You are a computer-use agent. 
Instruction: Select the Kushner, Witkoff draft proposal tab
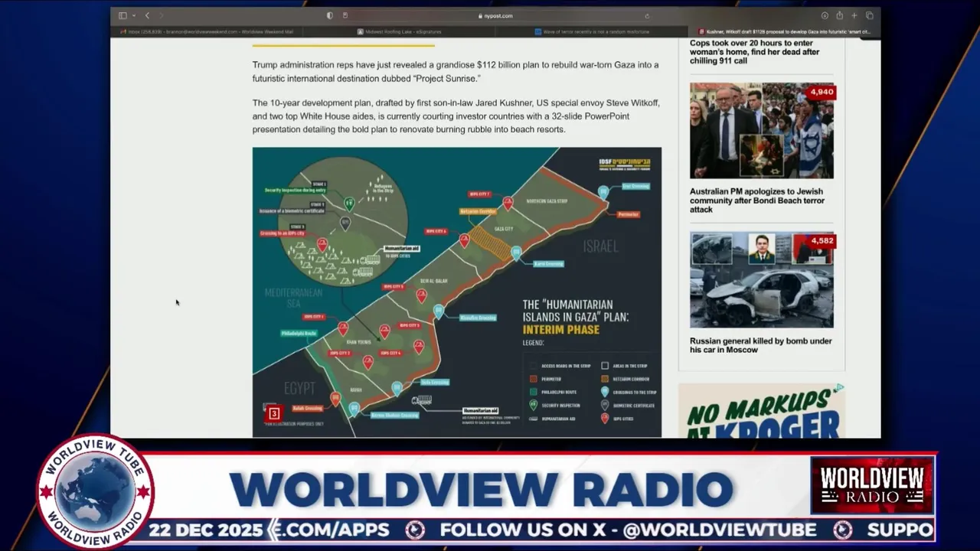coord(784,31)
